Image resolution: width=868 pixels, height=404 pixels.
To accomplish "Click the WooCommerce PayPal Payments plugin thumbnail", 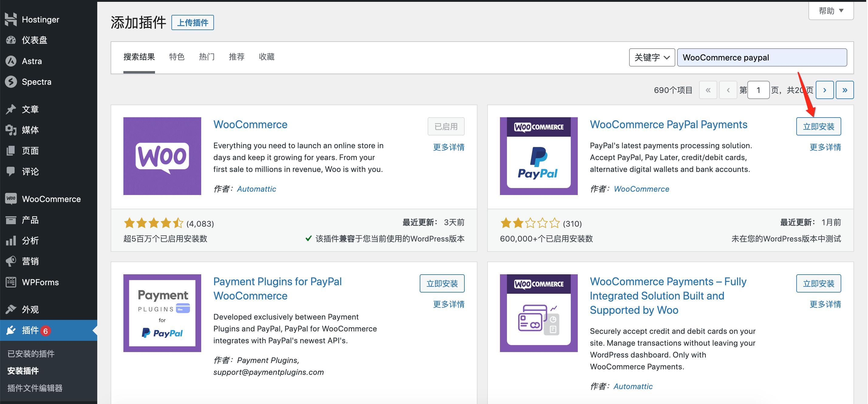I will tap(539, 156).
